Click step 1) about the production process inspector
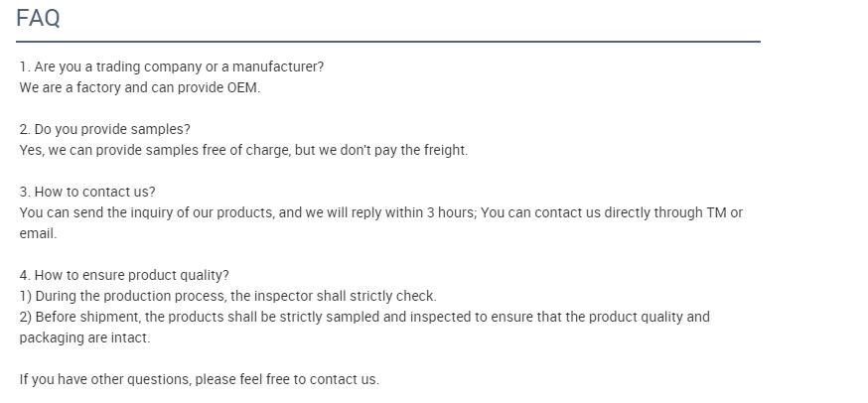The width and height of the screenshot is (868, 403). coord(227,296)
